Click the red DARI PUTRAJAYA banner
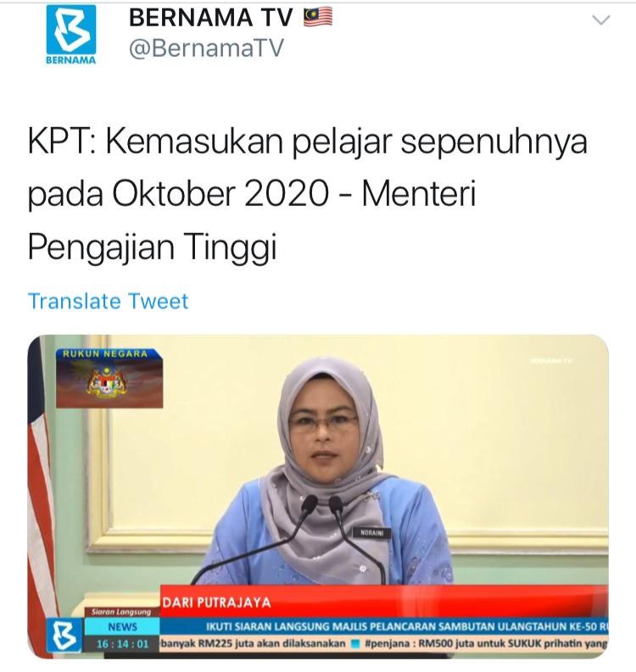The height and width of the screenshot is (672, 636). pos(384,602)
